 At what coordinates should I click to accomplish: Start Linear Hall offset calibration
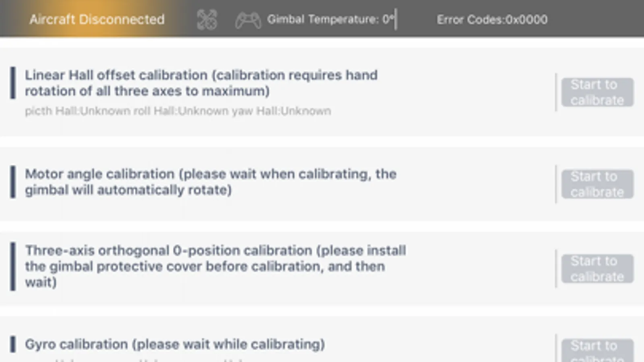tap(597, 92)
